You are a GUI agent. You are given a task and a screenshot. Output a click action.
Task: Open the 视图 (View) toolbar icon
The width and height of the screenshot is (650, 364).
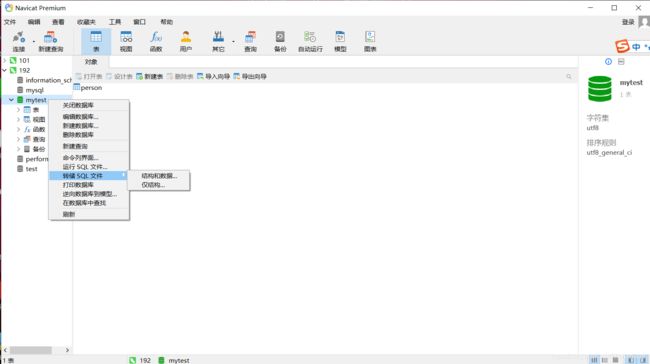[x=126, y=41]
